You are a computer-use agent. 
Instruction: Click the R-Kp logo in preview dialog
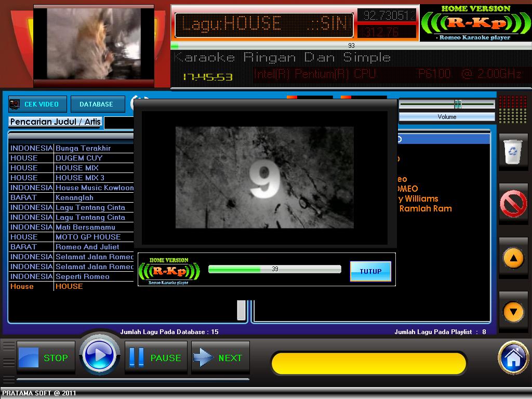(x=169, y=270)
